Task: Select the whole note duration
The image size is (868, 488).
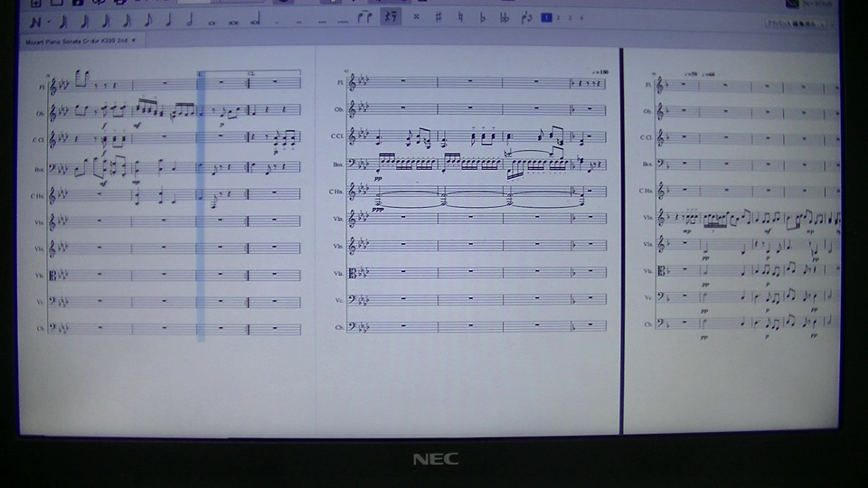Action: [212, 23]
